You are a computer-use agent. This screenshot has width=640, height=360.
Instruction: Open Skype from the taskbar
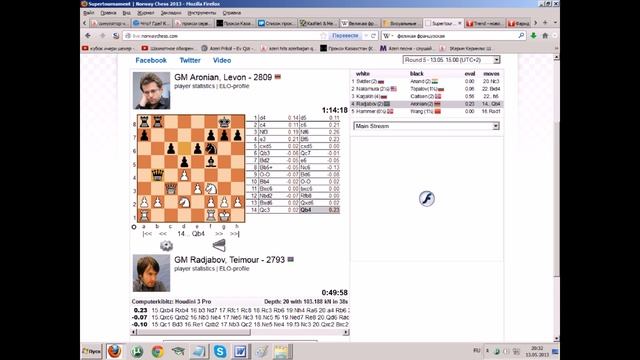click(x=220, y=351)
